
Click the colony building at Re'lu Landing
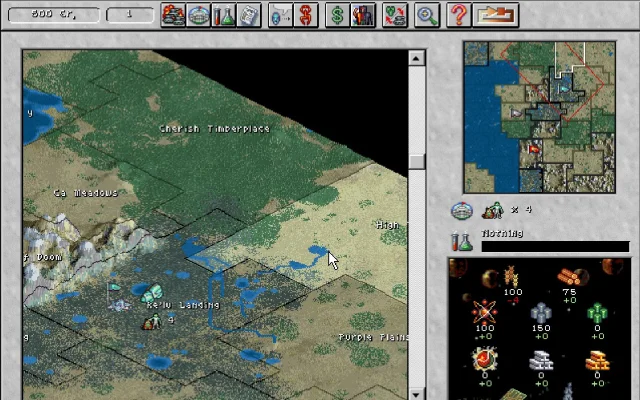point(152,293)
